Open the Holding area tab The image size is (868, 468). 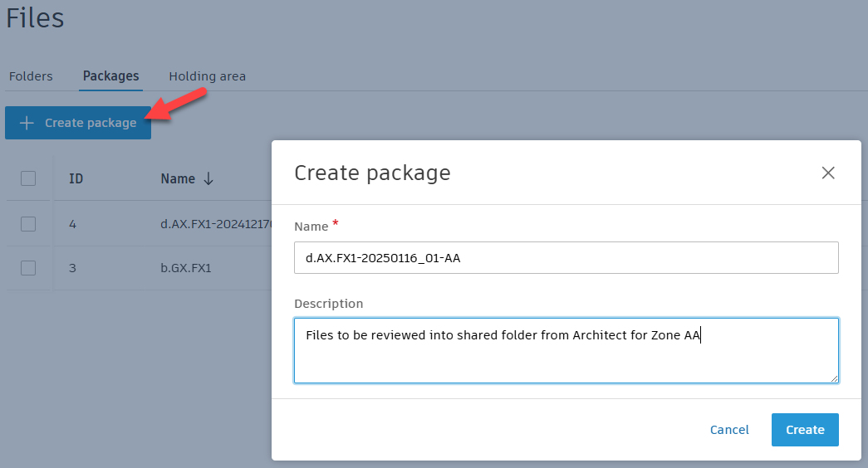(x=207, y=76)
